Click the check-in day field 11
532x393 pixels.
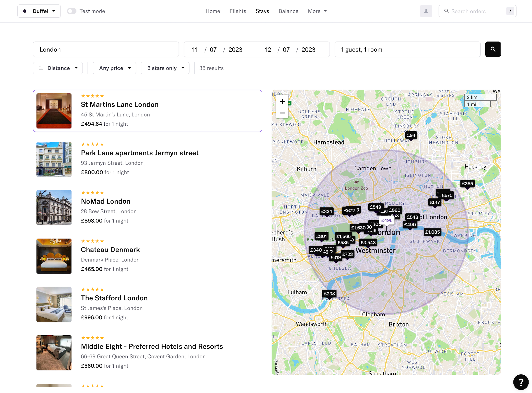pos(194,49)
